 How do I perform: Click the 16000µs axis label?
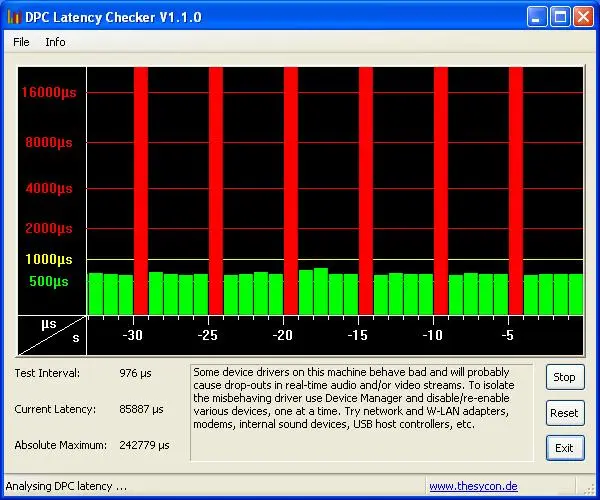[49, 93]
